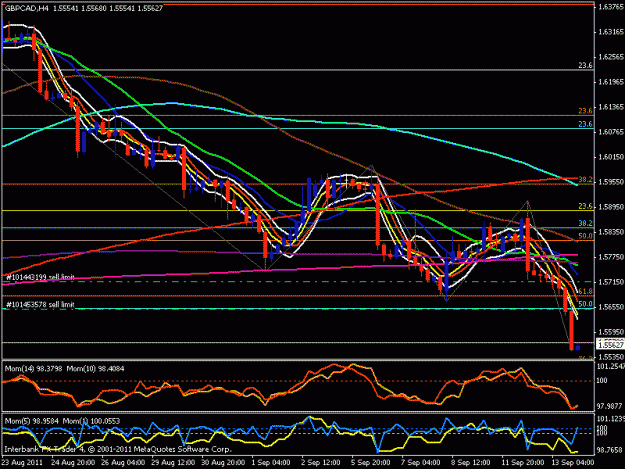
Task: Click the 1.60765 price axis label
Action: 611,132
